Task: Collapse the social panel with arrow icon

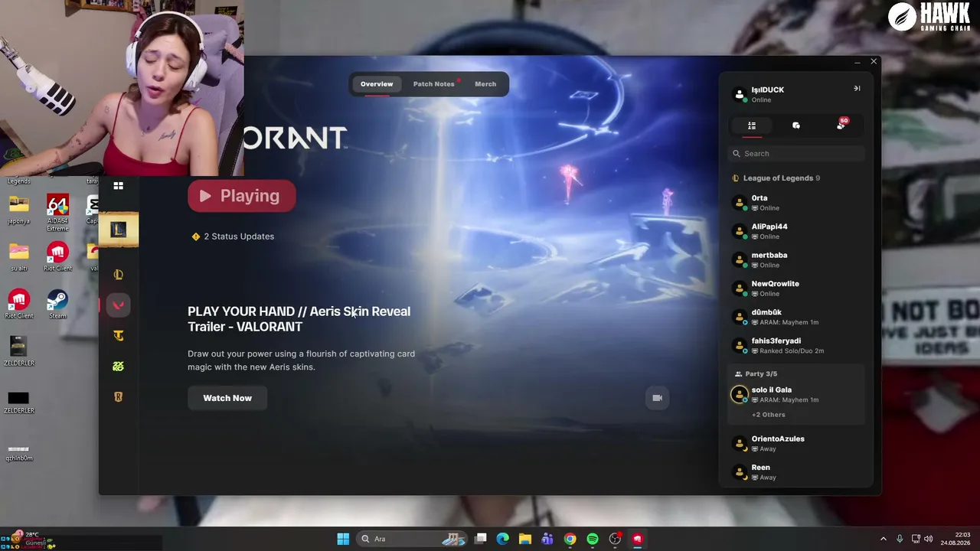Action: click(x=857, y=89)
